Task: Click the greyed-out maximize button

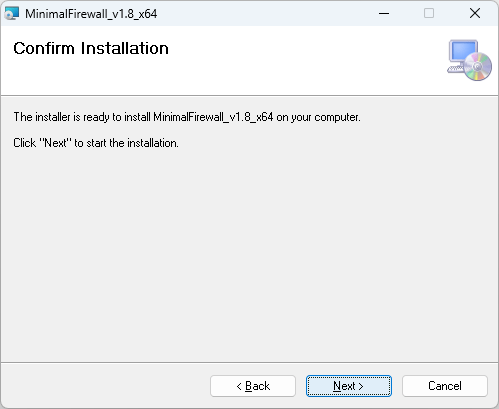Action: [x=429, y=14]
